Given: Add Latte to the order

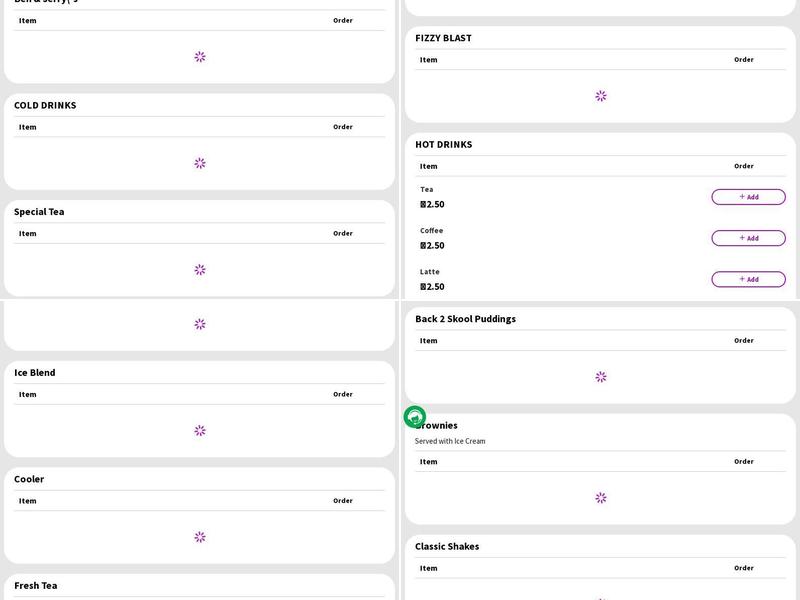Looking at the screenshot, I should click(748, 279).
